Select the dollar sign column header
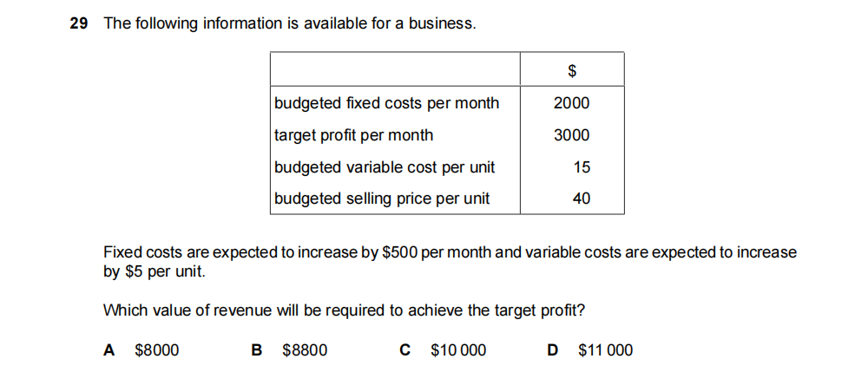 (x=572, y=69)
